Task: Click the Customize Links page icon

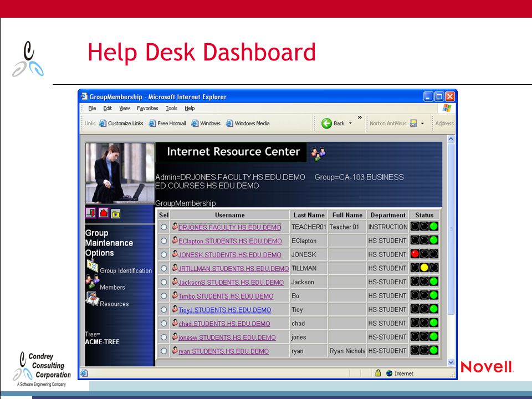Action: [x=103, y=123]
